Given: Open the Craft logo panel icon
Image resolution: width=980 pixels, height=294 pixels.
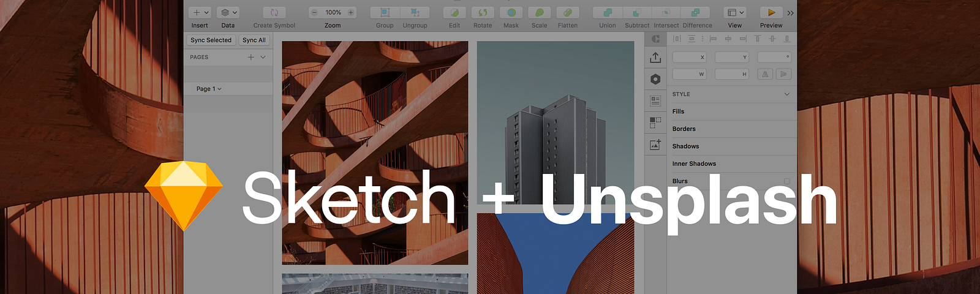Looking at the screenshot, I should tap(655, 39).
